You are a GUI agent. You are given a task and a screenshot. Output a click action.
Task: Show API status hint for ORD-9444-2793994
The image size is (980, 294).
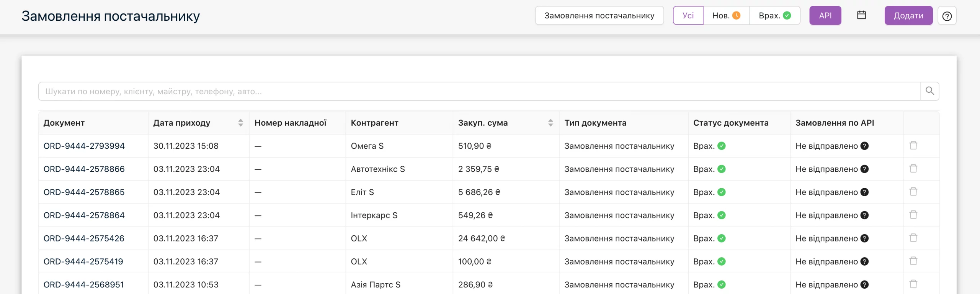[x=864, y=146]
